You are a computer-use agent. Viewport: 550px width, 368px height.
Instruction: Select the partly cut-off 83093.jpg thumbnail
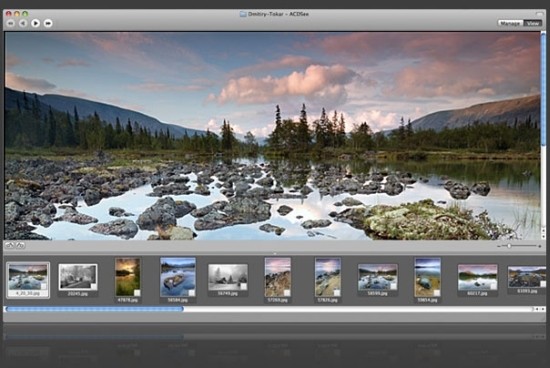click(527, 277)
